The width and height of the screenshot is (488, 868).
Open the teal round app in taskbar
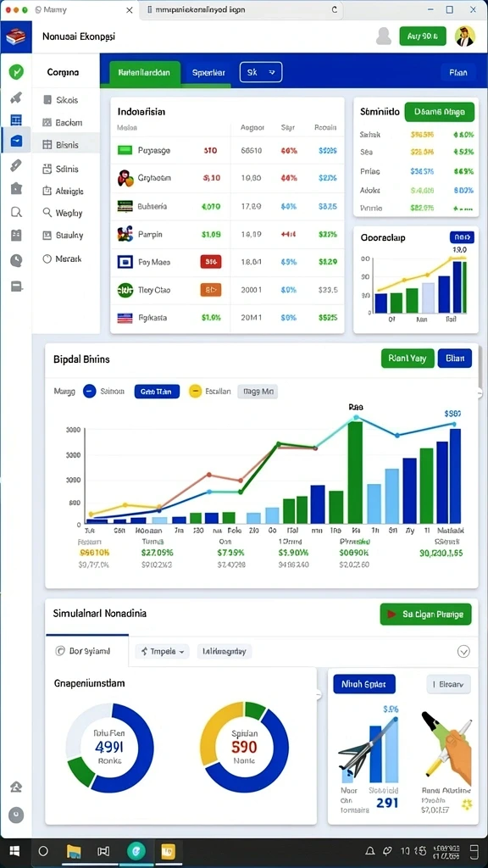click(136, 850)
